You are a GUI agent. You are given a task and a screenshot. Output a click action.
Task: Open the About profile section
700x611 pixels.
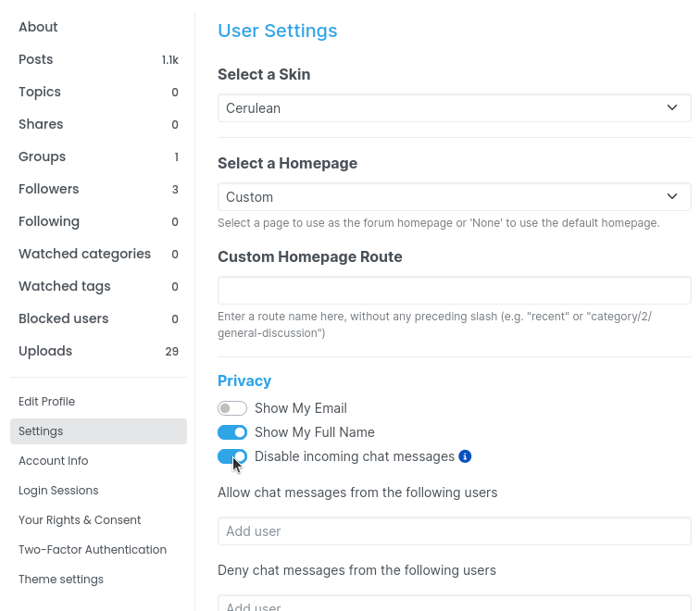tap(38, 27)
